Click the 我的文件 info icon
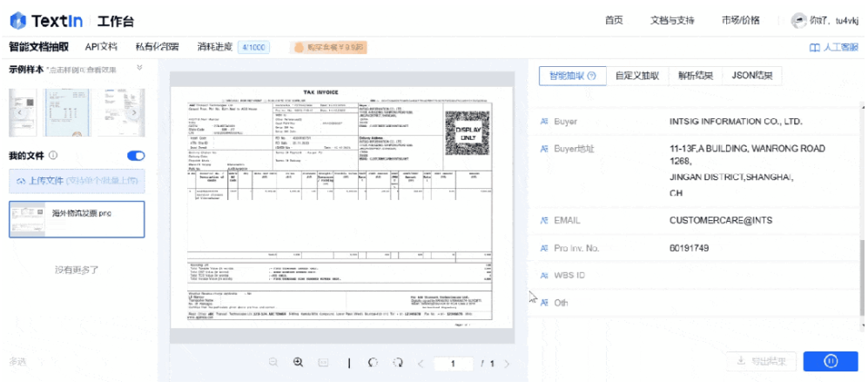Image resolution: width=868 pixels, height=388 pixels. [54, 156]
